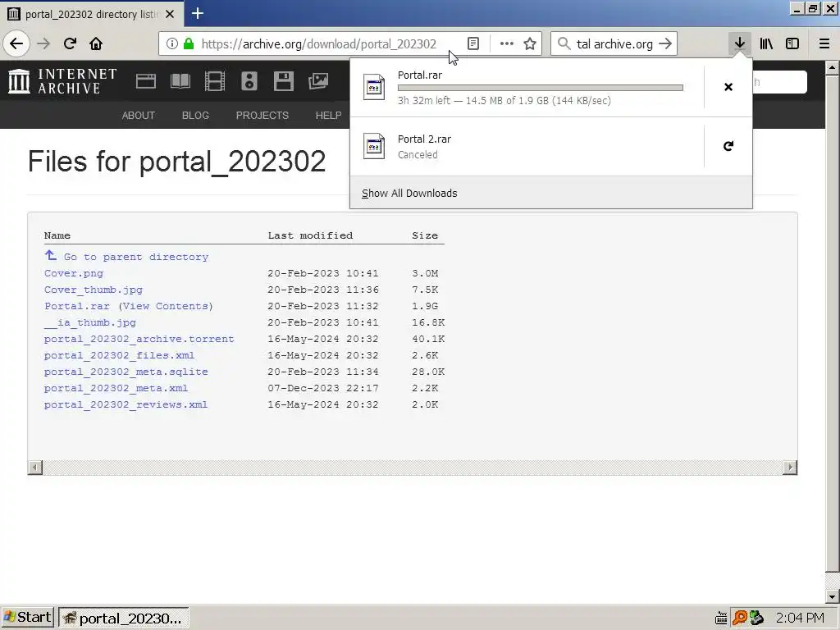Viewport: 840px width, 630px height.
Task: Open the Firefox hamburger menu
Action: point(824,43)
